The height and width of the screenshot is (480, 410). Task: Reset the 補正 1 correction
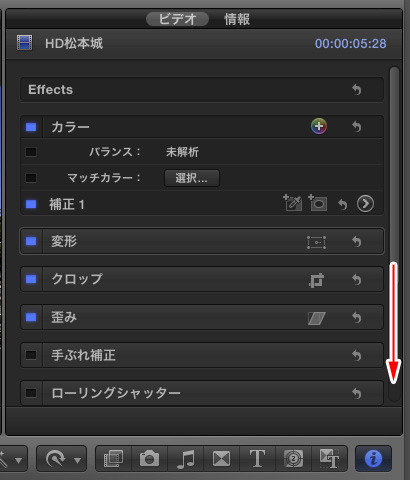pos(343,204)
